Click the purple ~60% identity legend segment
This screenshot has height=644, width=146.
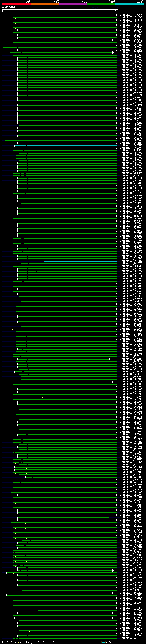pos(73,4)
